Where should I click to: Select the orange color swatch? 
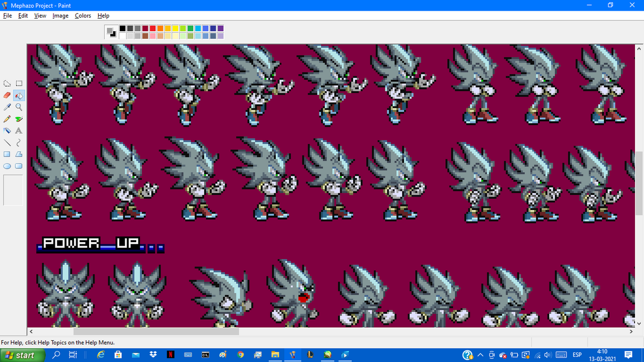coord(160,29)
